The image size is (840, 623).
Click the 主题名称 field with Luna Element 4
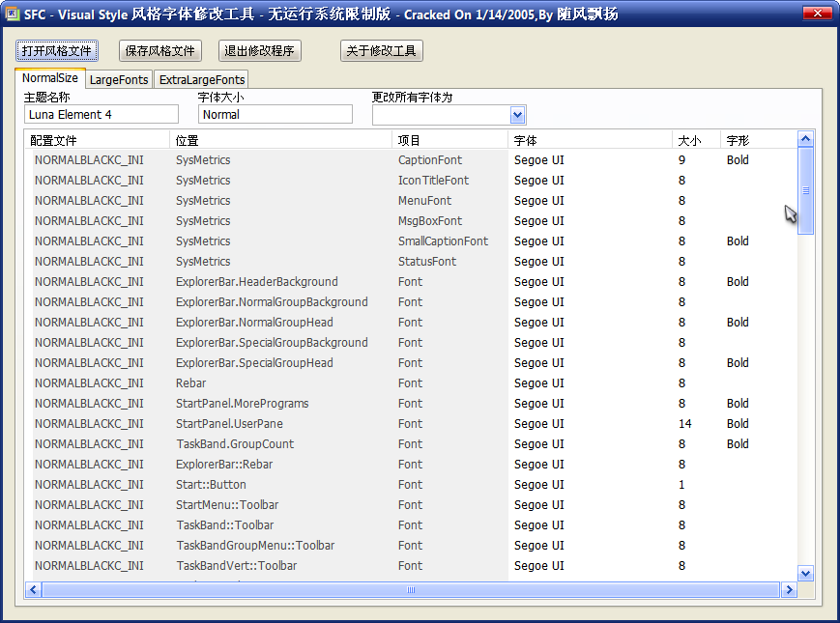point(101,115)
